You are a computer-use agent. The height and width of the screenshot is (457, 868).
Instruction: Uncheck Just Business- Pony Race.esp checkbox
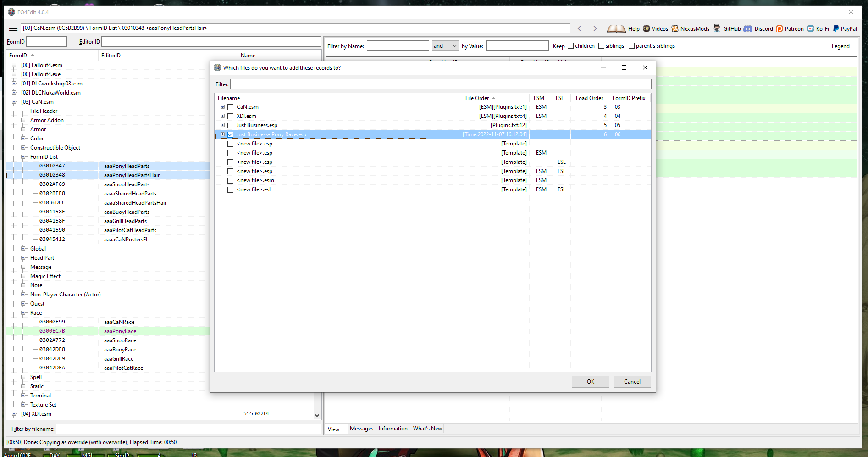coord(231,134)
